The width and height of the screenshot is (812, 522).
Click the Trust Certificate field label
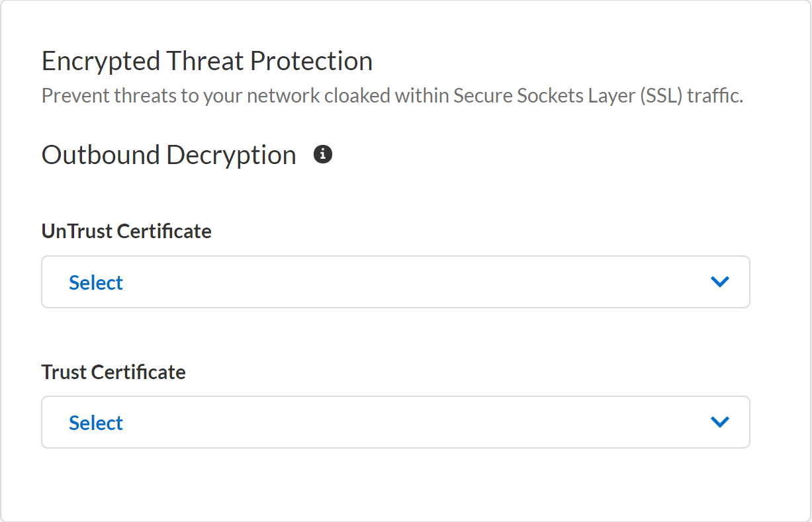coord(113,372)
